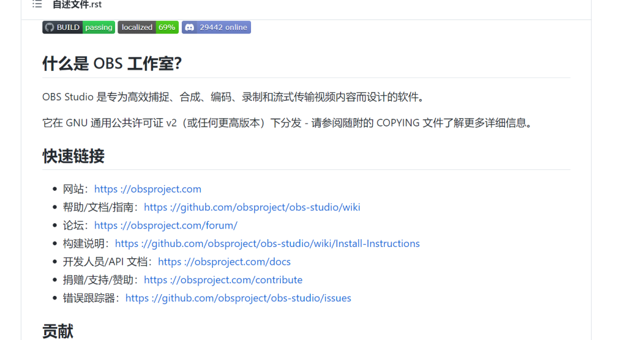Click the OBS Studio description paragraph

233,97
